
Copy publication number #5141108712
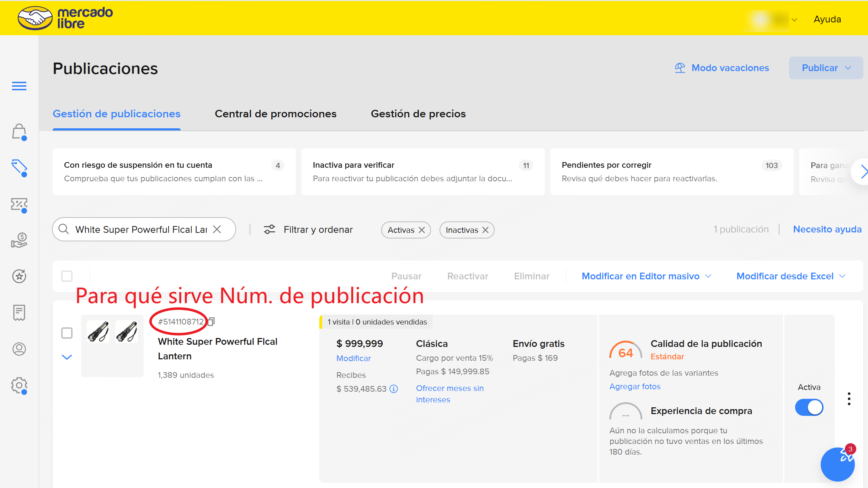(x=211, y=322)
